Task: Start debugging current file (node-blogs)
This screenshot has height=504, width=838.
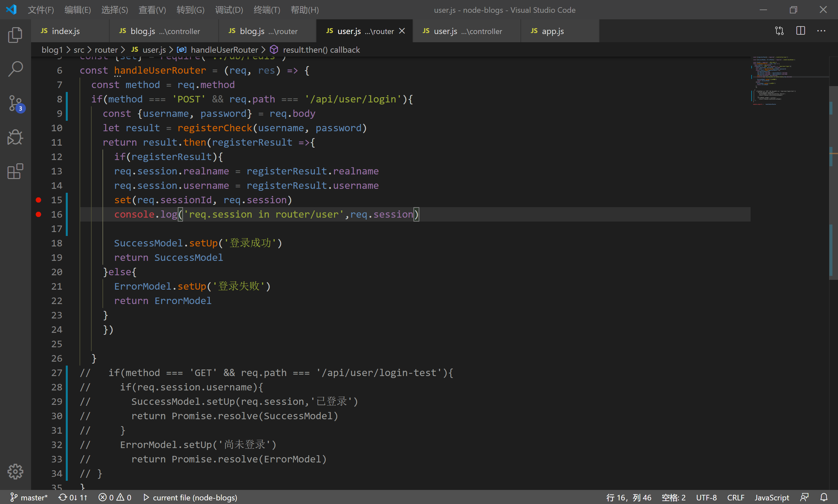Action: (190, 497)
